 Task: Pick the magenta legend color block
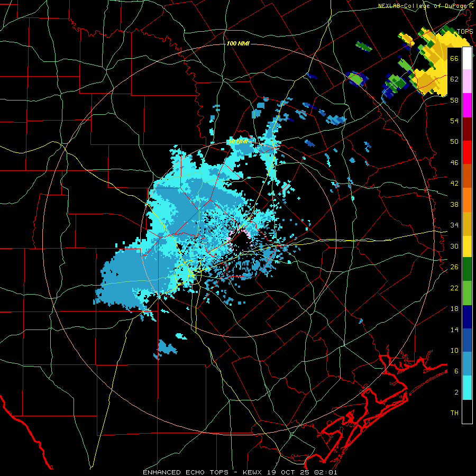point(467,105)
